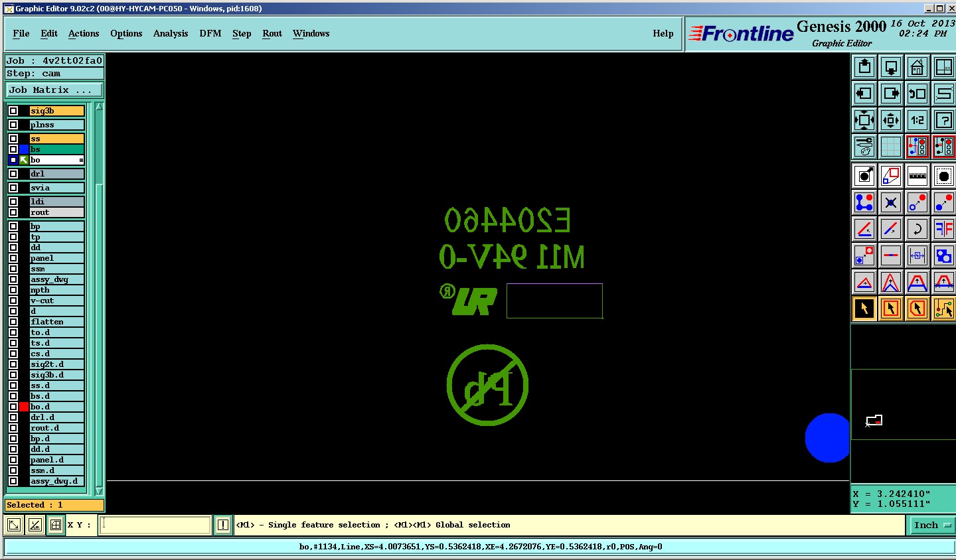The height and width of the screenshot is (560, 956).
Task: Toggle the bs layer checkbox
Action: [x=13, y=149]
